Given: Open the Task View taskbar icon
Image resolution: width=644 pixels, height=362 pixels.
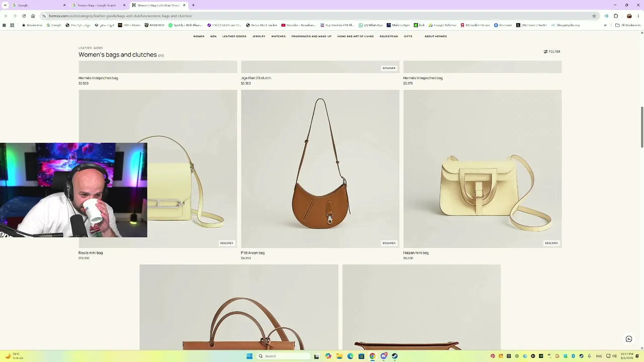Looking at the screenshot, I should click(x=316, y=356).
